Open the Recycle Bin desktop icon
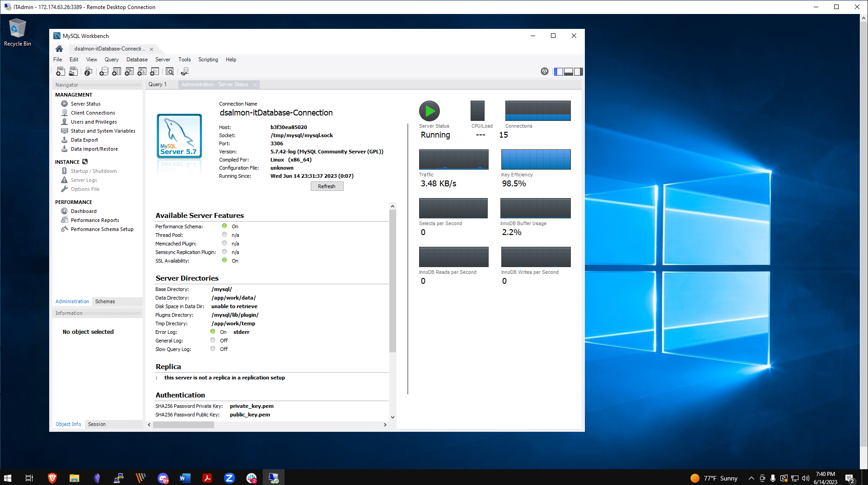The image size is (868, 485). point(18,32)
